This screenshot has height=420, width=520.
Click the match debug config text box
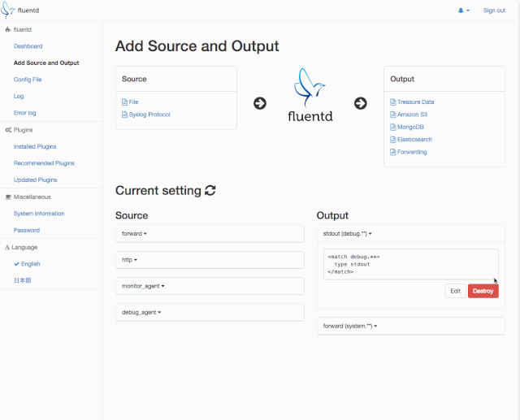(x=410, y=264)
